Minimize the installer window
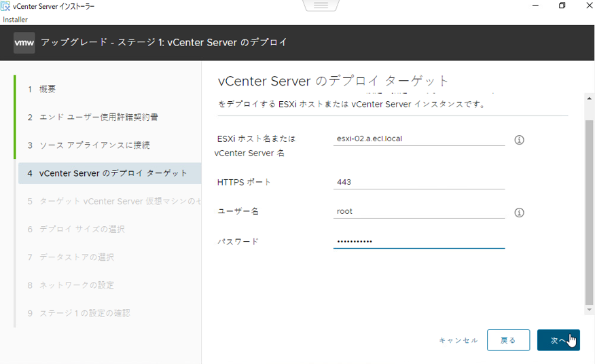This screenshot has width=595, height=364. pyautogui.click(x=535, y=6)
